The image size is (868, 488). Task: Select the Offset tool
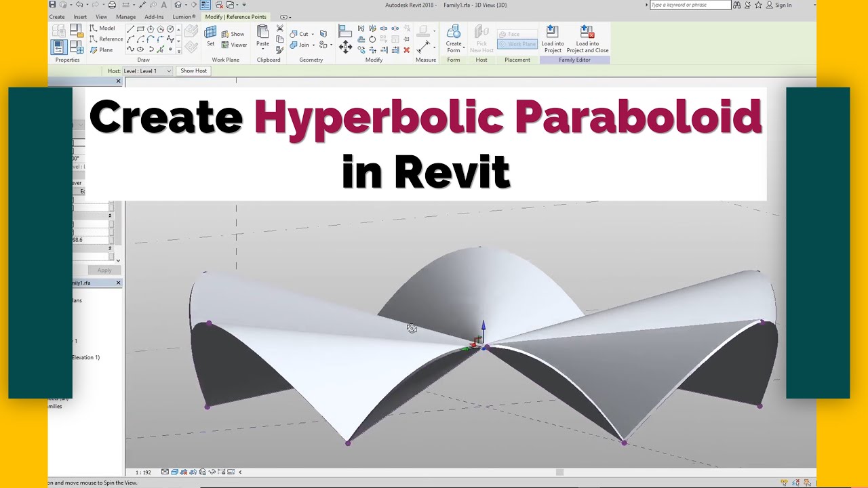point(361,39)
